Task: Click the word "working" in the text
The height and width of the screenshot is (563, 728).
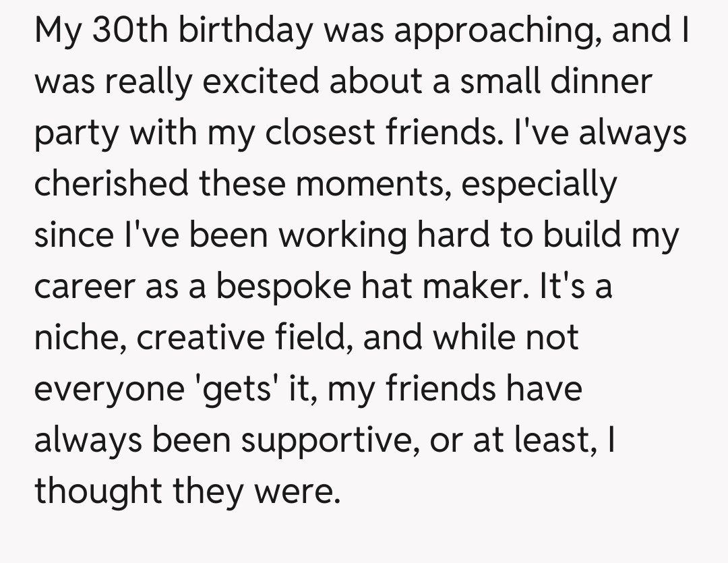Action: tap(343, 236)
